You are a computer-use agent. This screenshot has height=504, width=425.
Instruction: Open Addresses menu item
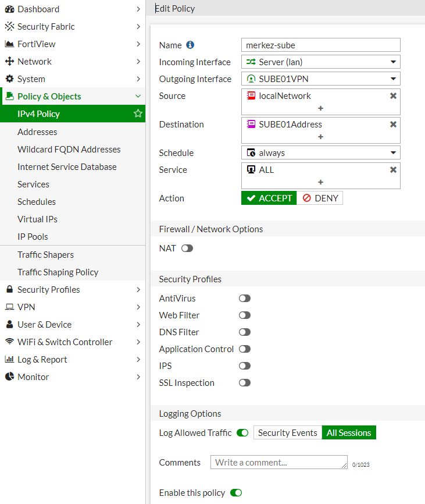37,132
